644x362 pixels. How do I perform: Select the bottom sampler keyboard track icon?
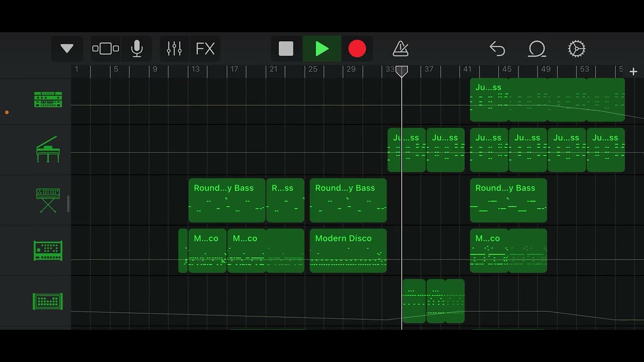(x=48, y=301)
